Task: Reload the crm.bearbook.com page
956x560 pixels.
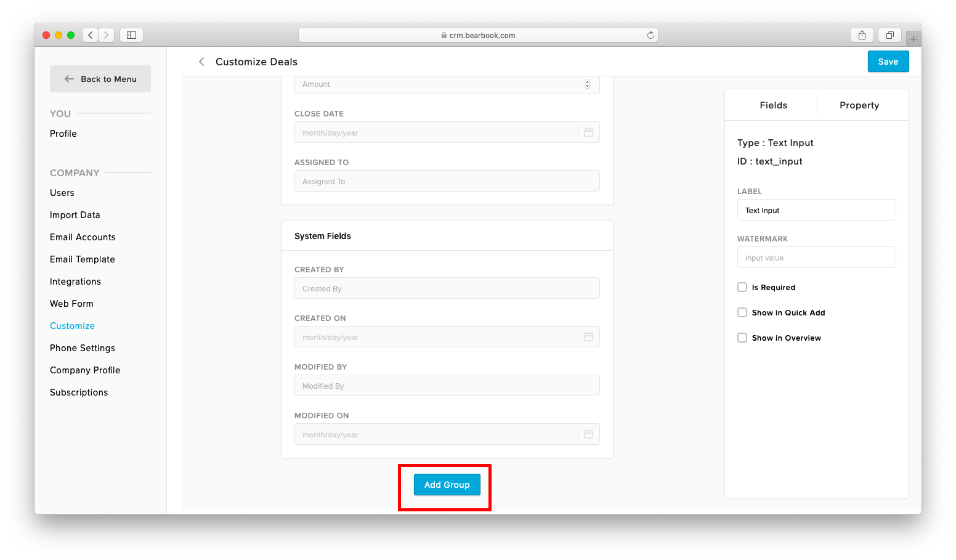Action: pos(650,35)
